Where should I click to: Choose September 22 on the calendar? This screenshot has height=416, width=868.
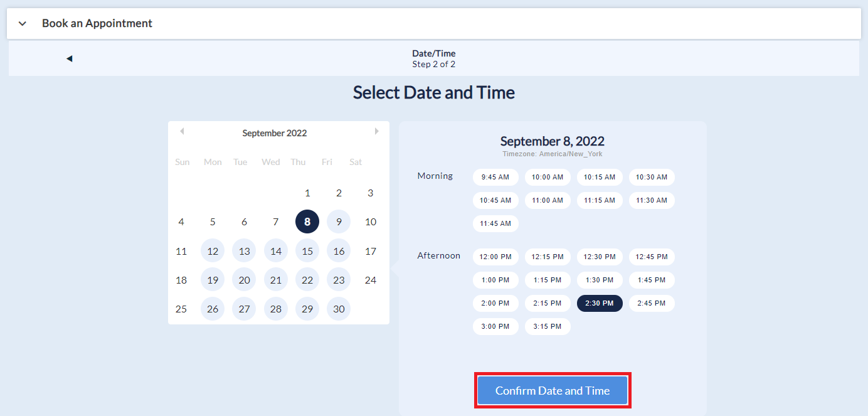tap(307, 280)
